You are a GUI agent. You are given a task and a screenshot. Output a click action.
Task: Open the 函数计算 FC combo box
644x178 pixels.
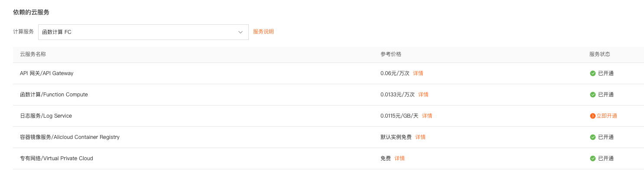click(143, 32)
